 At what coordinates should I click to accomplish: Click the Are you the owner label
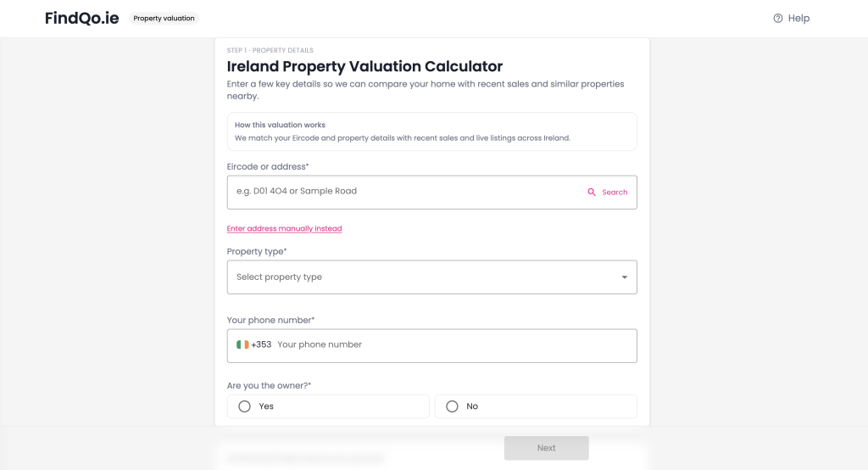[x=269, y=386]
